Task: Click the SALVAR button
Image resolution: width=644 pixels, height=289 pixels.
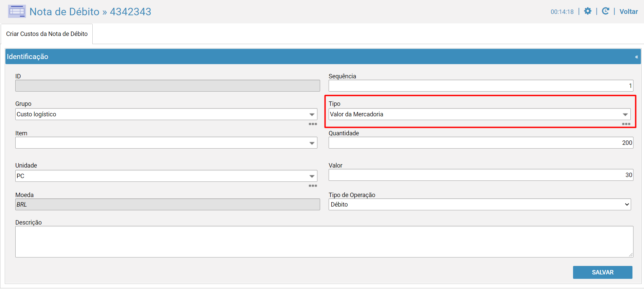Action: pyautogui.click(x=603, y=272)
